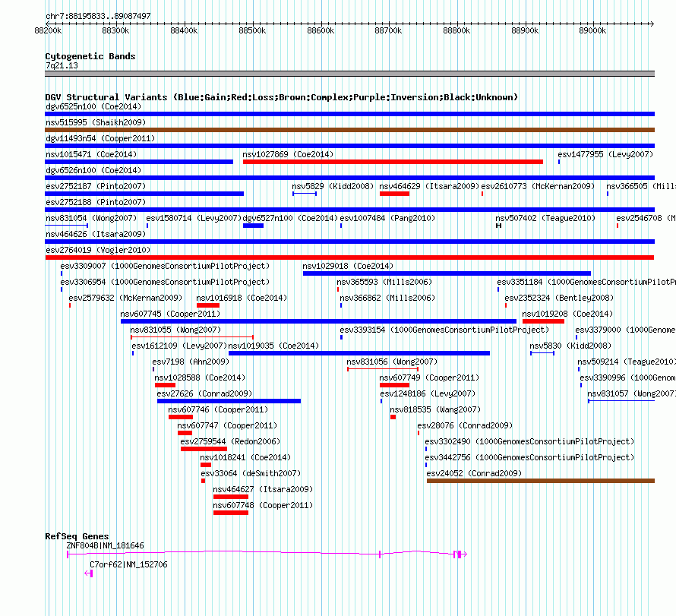Viewport: 676px width, 616px height.
Task: Click the dgv6525n100 (Coe2014) variant label
Action: tap(93, 106)
